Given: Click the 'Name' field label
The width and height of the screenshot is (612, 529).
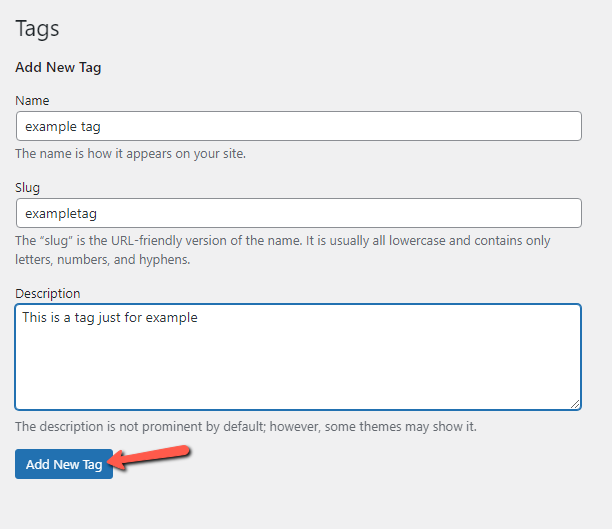Looking at the screenshot, I should tap(32, 101).
